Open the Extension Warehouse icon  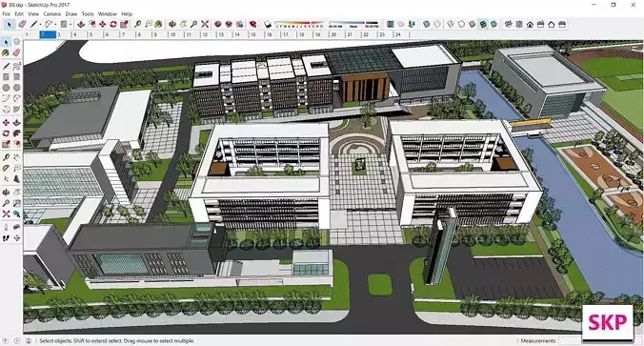pyautogui.click(x=229, y=24)
